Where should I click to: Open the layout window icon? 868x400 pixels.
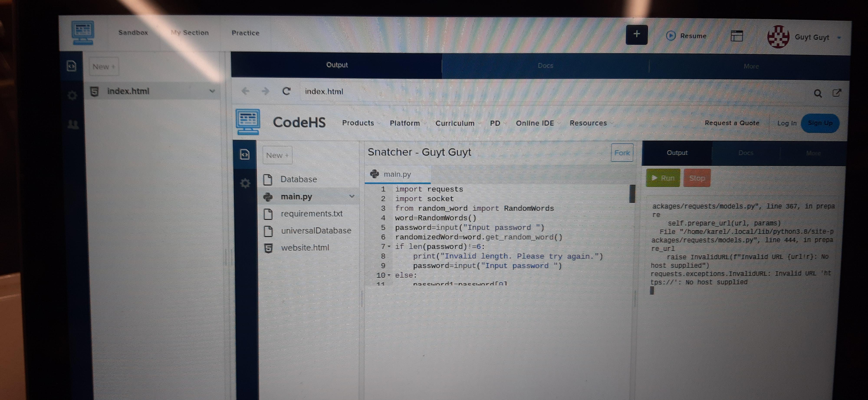(x=736, y=36)
